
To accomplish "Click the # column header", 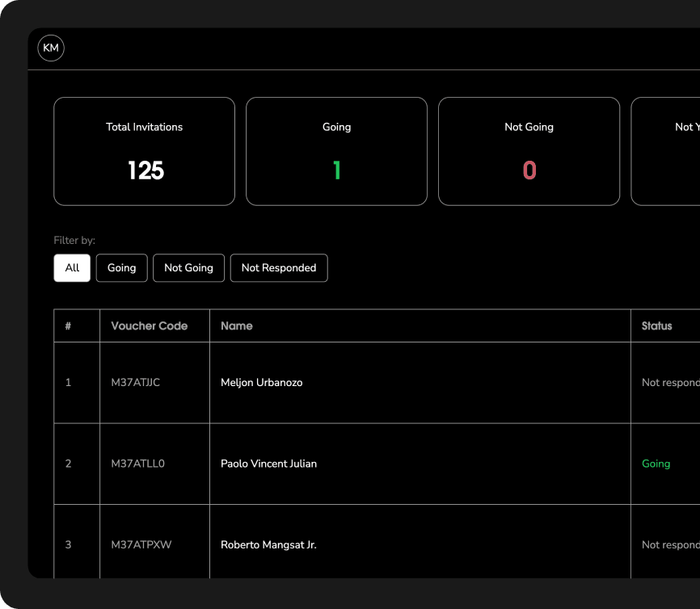I will (69, 326).
